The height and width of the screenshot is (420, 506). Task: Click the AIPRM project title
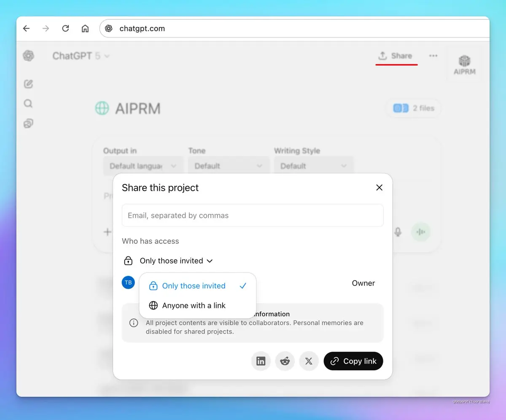(138, 109)
